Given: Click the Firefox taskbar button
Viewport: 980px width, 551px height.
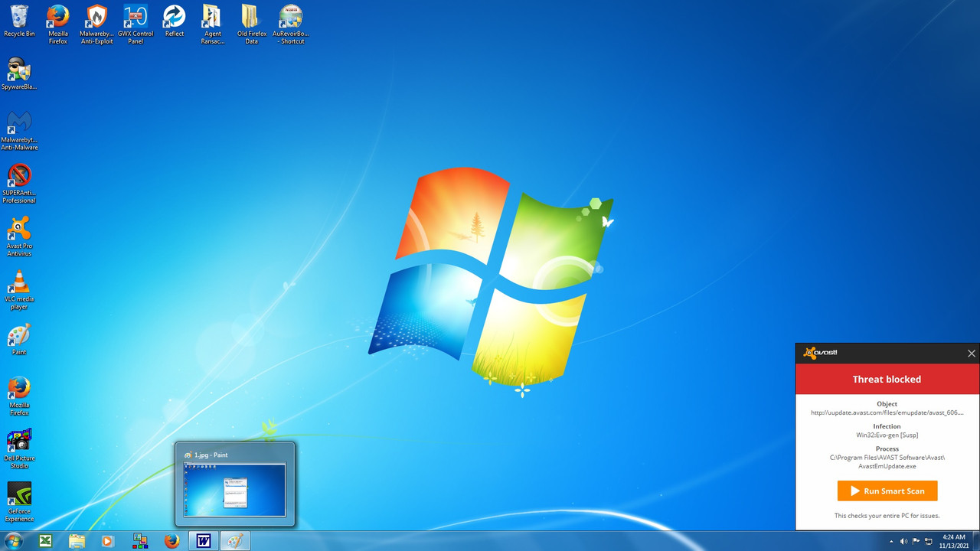Looking at the screenshot, I should point(171,541).
